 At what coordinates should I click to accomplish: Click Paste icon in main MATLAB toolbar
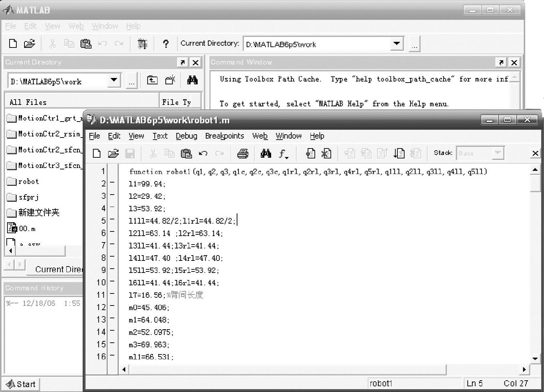click(86, 44)
